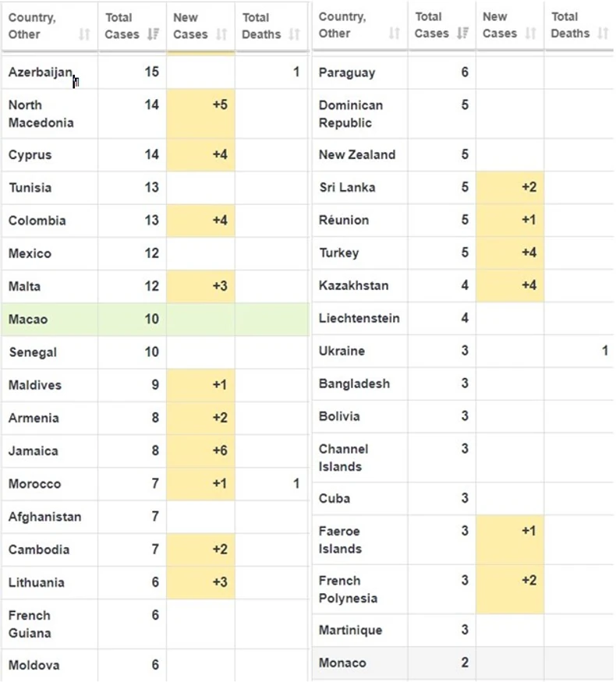
Task: Select the green highlighted Macao row
Action: pyautogui.click(x=154, y=320)
